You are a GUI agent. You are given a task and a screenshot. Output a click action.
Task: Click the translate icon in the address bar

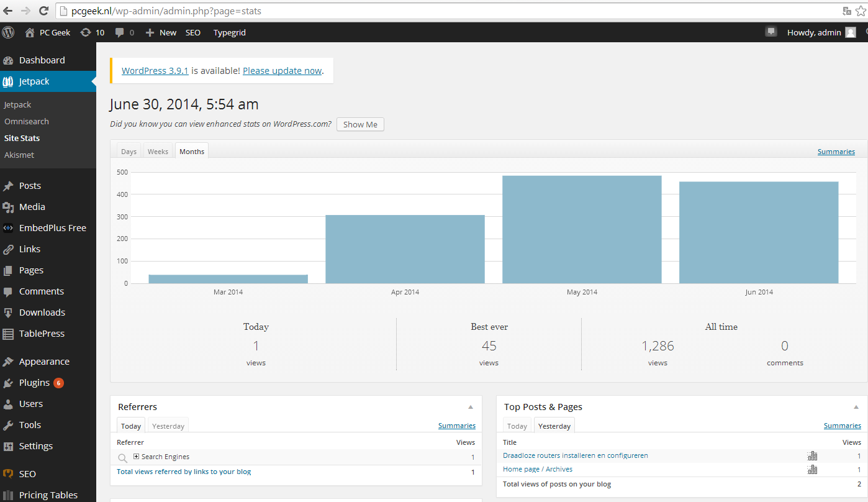tap(847, 11)
